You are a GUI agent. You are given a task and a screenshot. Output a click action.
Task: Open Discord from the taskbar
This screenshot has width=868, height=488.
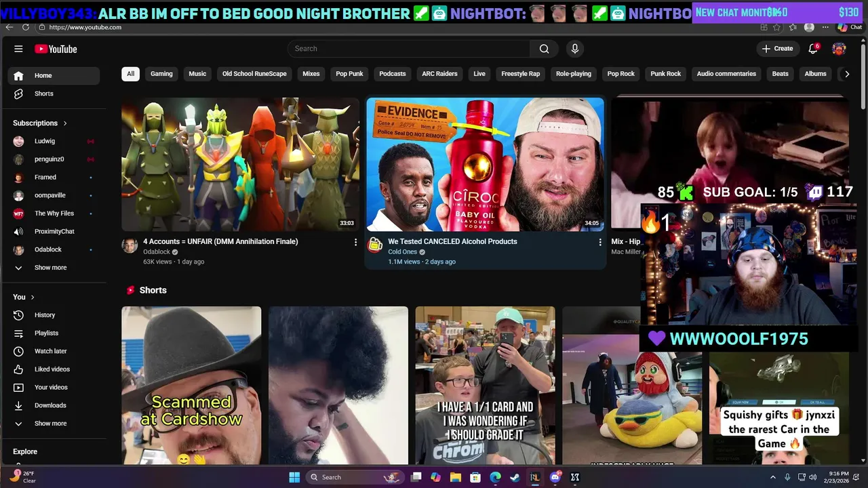(x=555, y=477)
